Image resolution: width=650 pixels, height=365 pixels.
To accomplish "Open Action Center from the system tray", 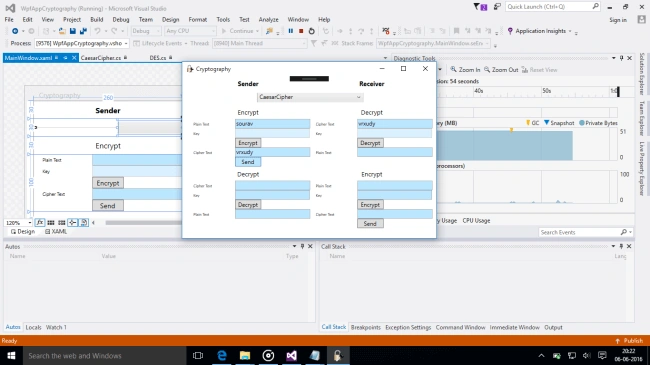I will [602, 355].
